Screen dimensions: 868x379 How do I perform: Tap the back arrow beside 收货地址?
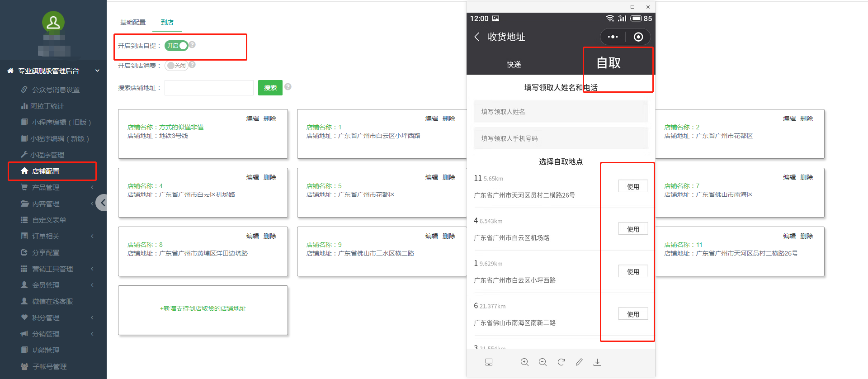pyautogui.click(x=477, y=37)
